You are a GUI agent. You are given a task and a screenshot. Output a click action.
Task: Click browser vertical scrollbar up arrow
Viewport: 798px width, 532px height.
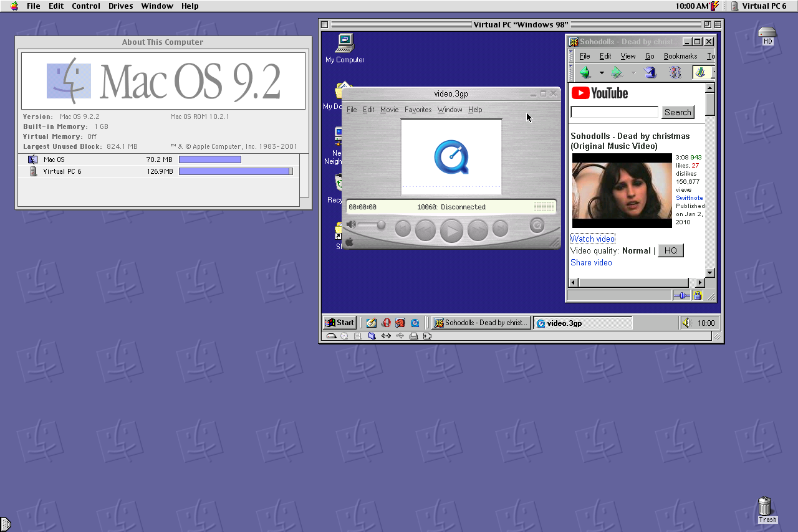710,88
